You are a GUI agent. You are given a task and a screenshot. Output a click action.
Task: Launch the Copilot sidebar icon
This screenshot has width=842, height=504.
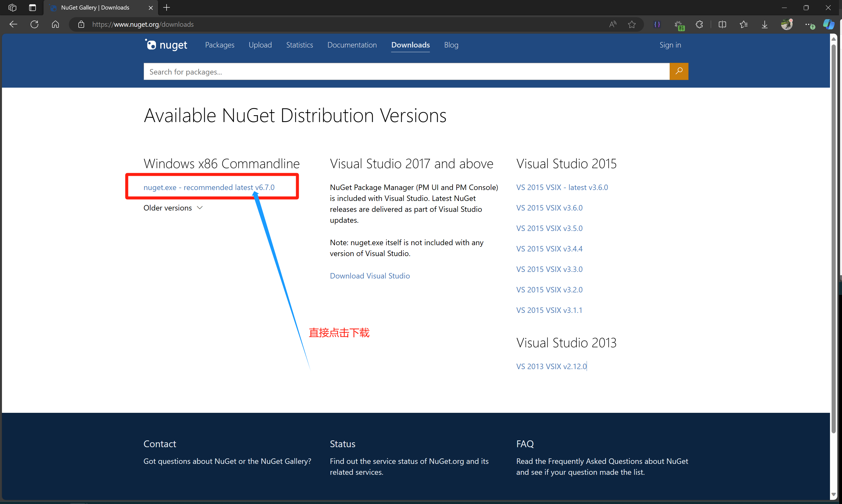click(829, 25)
